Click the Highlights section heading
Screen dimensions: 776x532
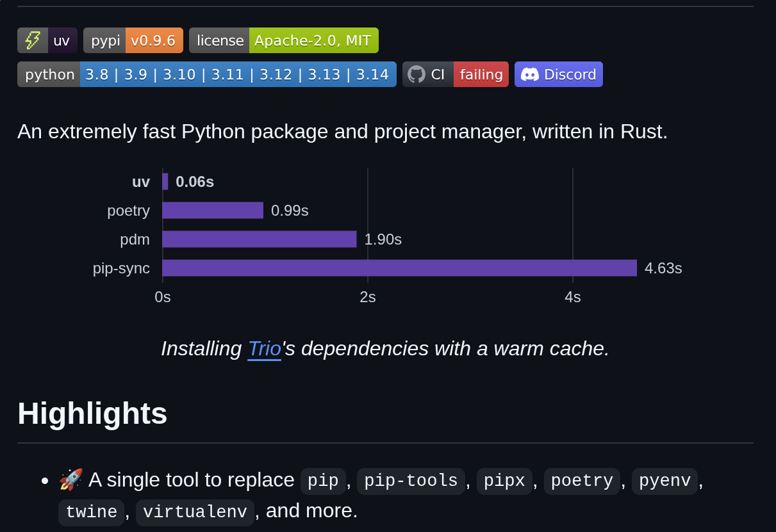pos(92,414)
